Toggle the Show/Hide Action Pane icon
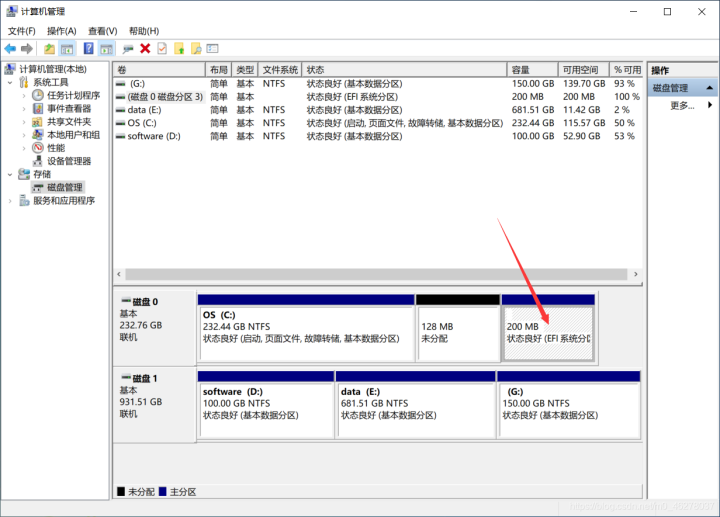This screenshot has height=517, width=720. [x=107, y=48]
